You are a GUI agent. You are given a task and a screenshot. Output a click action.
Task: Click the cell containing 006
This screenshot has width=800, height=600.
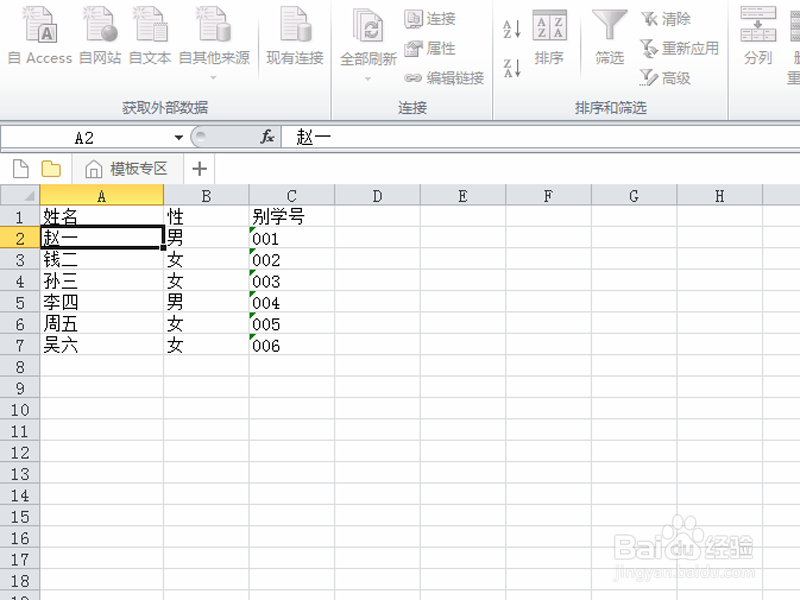[x=292, y=345]
